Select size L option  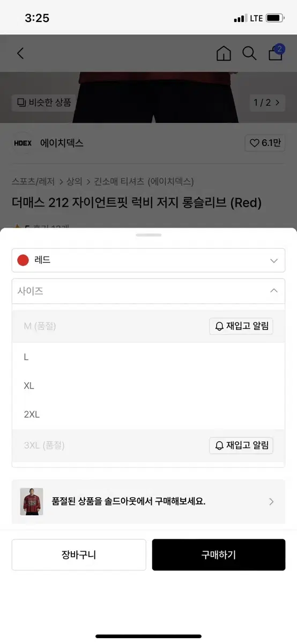point(148,357)
